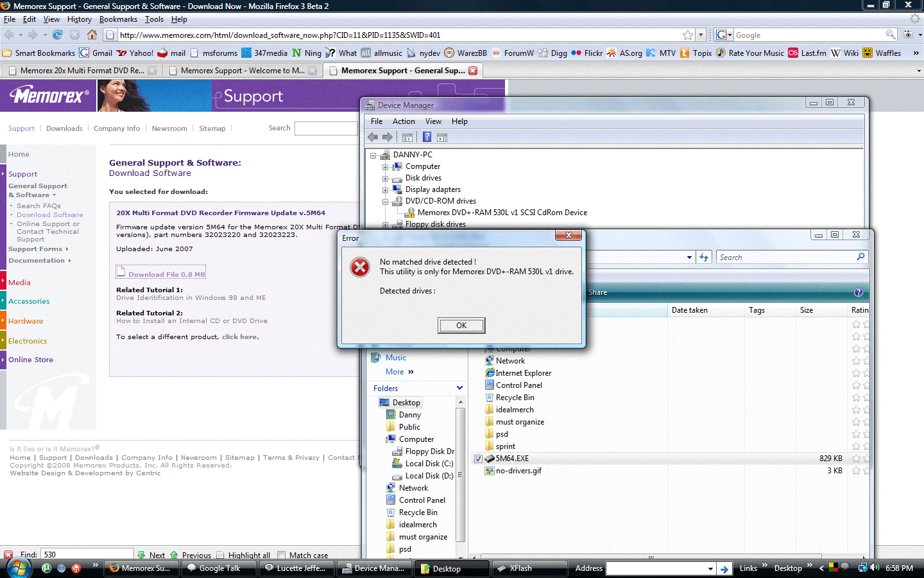Viewport: 924px width, 578px height.
Task: Click Device Manager action pane toolbar icon
Action: coord(442,137)
